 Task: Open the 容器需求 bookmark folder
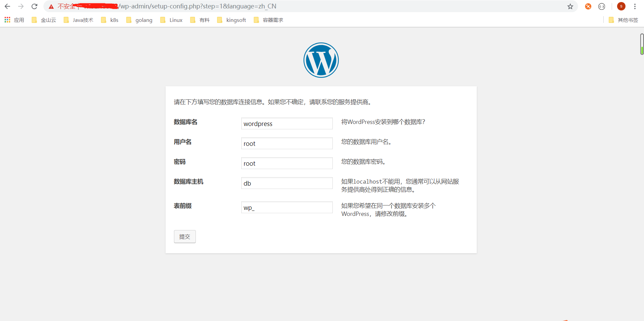coord(268,20)
